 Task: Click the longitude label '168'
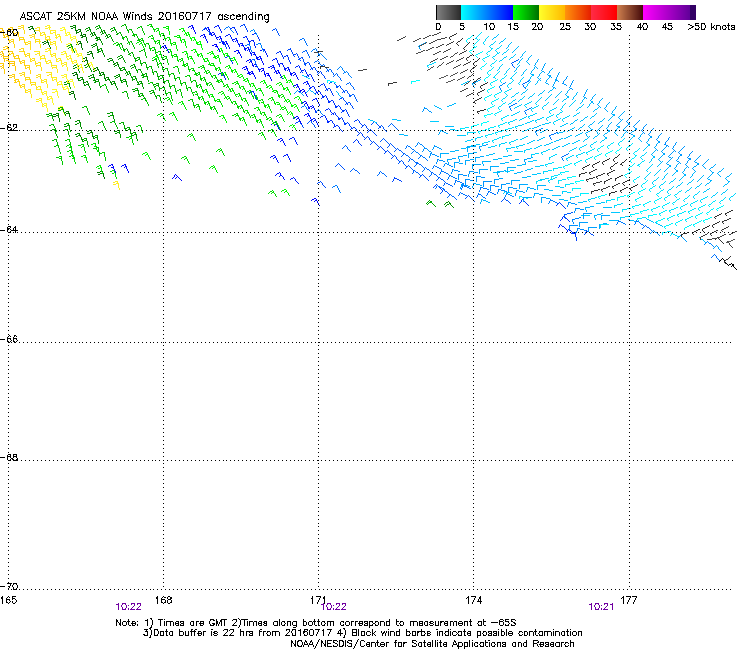pos(164,600)
